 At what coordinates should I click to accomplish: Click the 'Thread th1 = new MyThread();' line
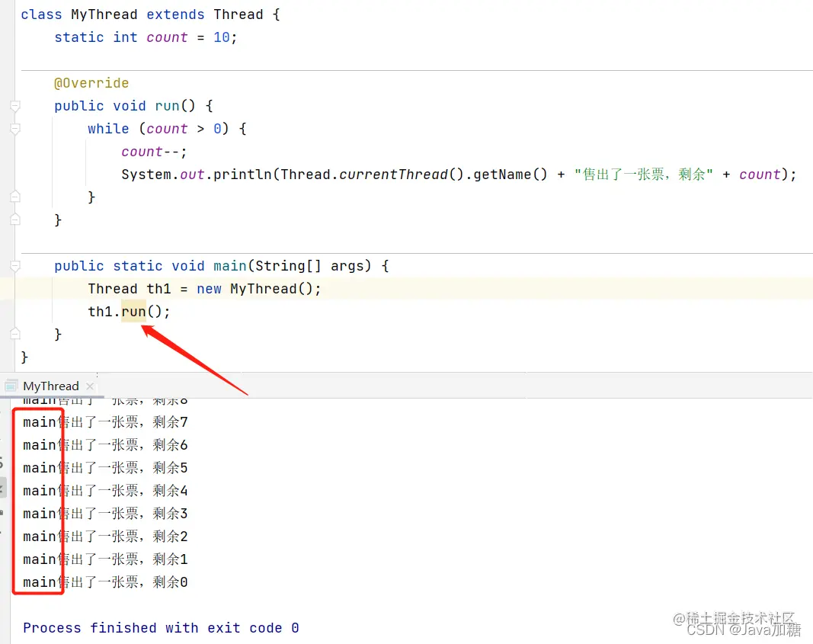pyautogui.click(x=204, y=289)
